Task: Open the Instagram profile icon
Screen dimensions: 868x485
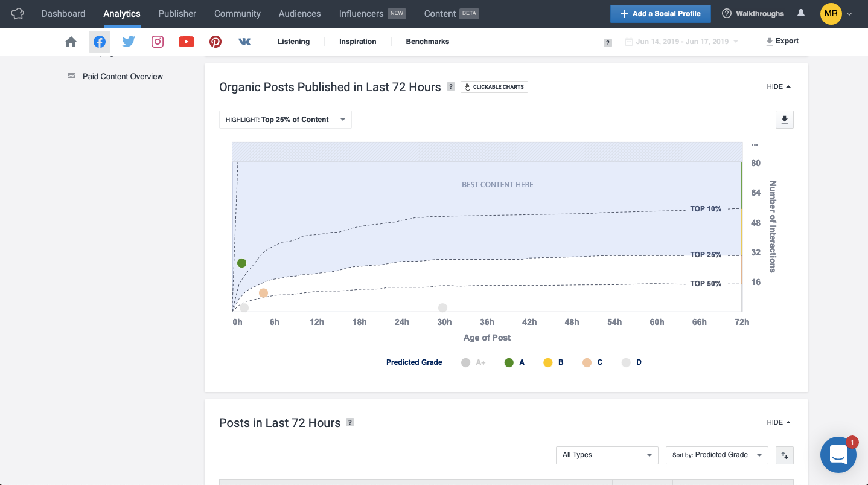Action: [x=158, y=42]
